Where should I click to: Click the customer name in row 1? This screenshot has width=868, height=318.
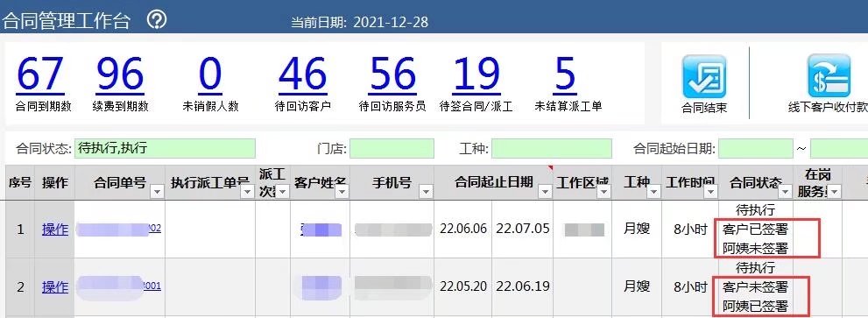pos(321,229)
